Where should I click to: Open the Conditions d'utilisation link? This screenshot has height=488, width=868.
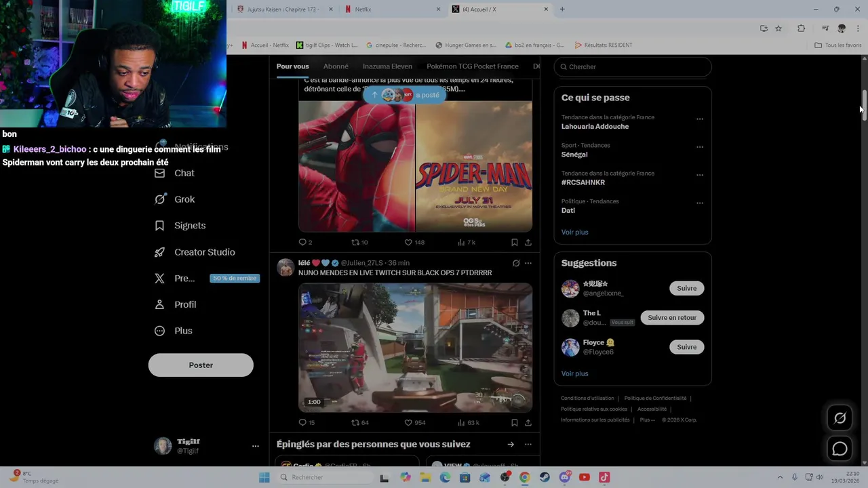pyautogui.click(x=587, y=399)
